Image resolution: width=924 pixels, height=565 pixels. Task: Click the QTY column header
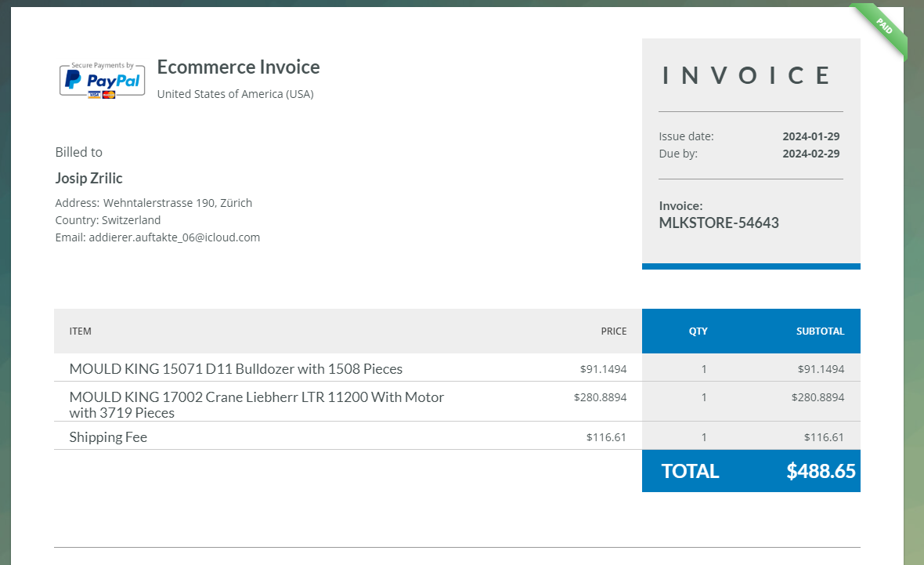[x=698, y=331]
